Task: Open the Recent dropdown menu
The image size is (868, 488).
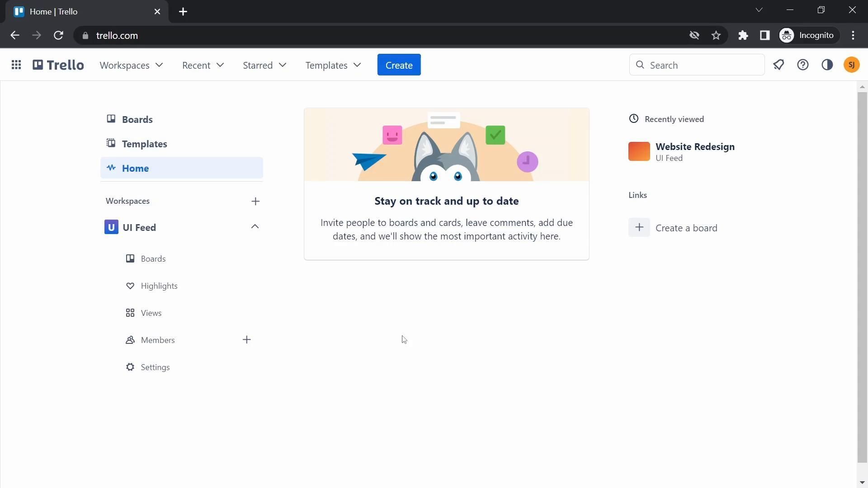Action: pos(203,65)
